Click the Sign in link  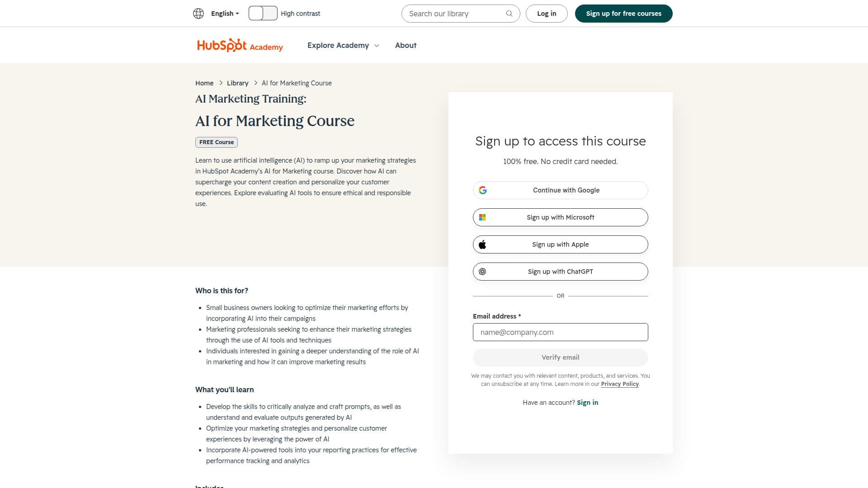pyautogui.click(x=587, y=403)
